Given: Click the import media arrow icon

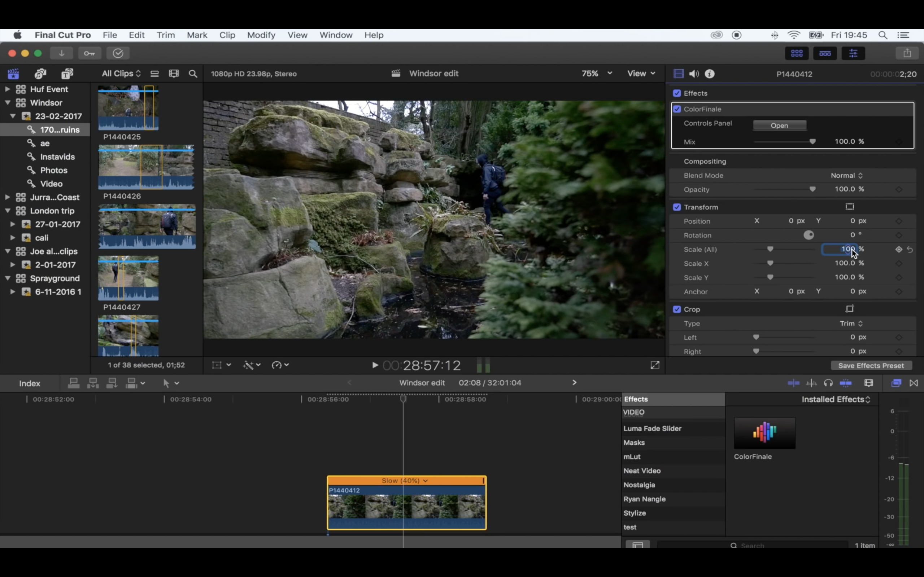Looking at the screenshot, I should point(61,53).
